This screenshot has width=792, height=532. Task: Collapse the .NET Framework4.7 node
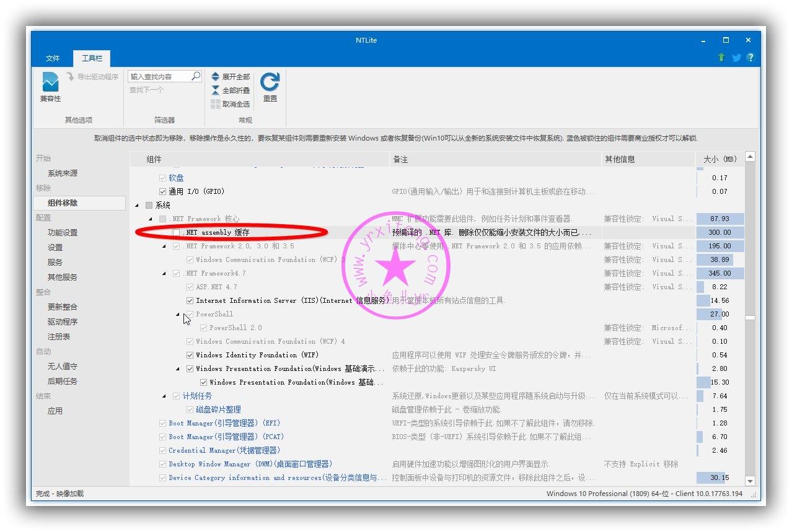[x=164, y=273]
